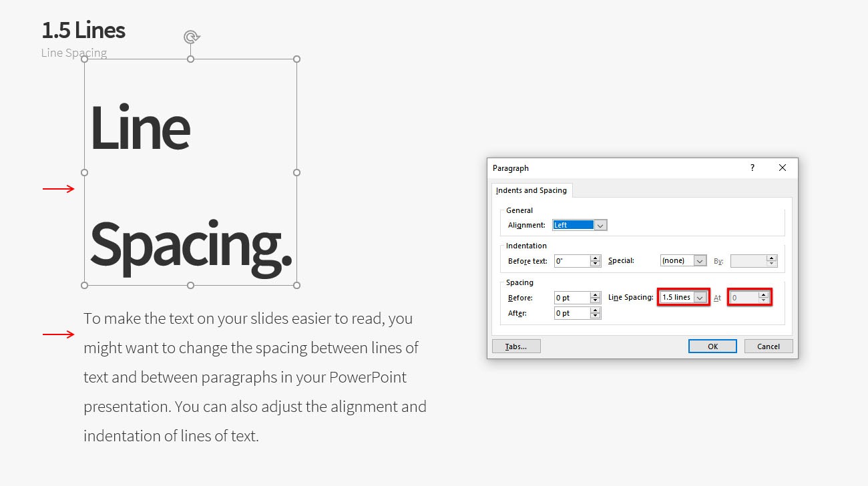Decrease the Spacing After value
The width and height of the screenshot is (868, 486).
click(x=596, y=316)
